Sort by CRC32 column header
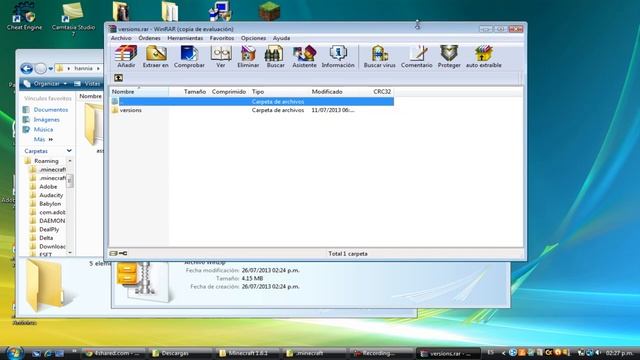 (x=382, y=91)
